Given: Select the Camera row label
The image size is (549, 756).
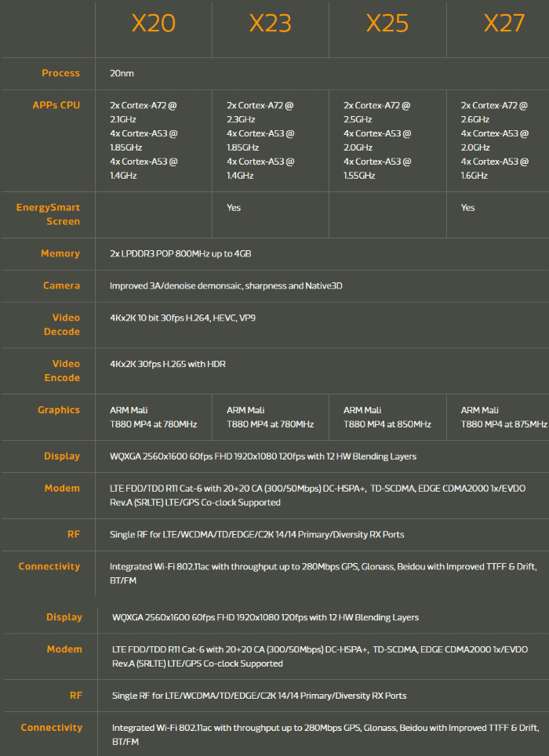Looking at the screenshot, I should click(x=62, y=285).
